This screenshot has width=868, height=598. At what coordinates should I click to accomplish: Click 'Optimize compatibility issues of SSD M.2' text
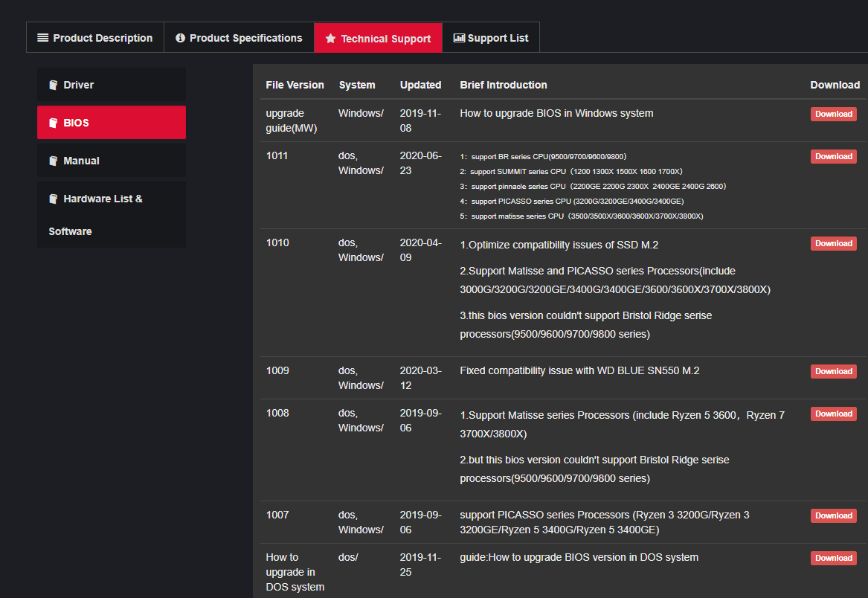pos(559,245)
